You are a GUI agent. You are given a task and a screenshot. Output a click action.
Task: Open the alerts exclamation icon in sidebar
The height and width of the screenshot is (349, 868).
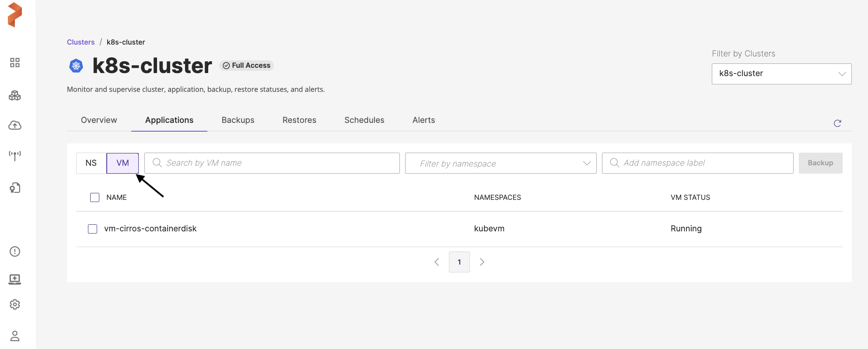pyautogui.click(x=15, y=251)
